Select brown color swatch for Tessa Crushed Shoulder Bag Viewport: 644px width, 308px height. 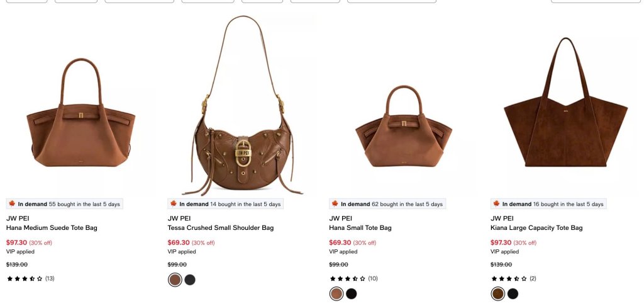click(175, 280)
